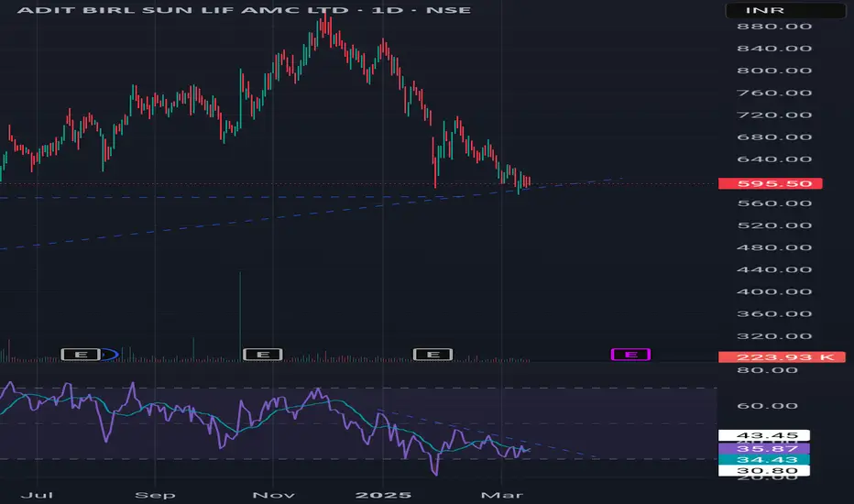Viewport: 854px width, 504px height.
Task: Select the red 595.50 current price label
Action: tap(770, 183)
